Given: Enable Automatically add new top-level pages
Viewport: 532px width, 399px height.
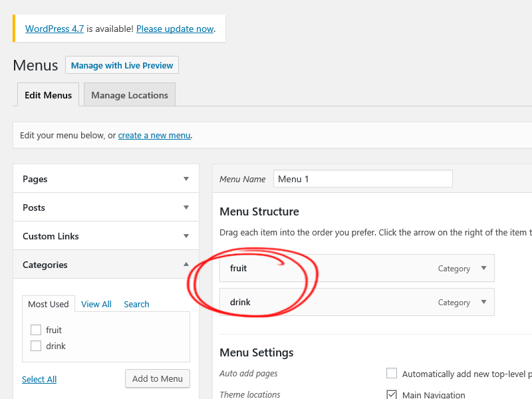Looking at the screenshot, I should pos(392,373).
